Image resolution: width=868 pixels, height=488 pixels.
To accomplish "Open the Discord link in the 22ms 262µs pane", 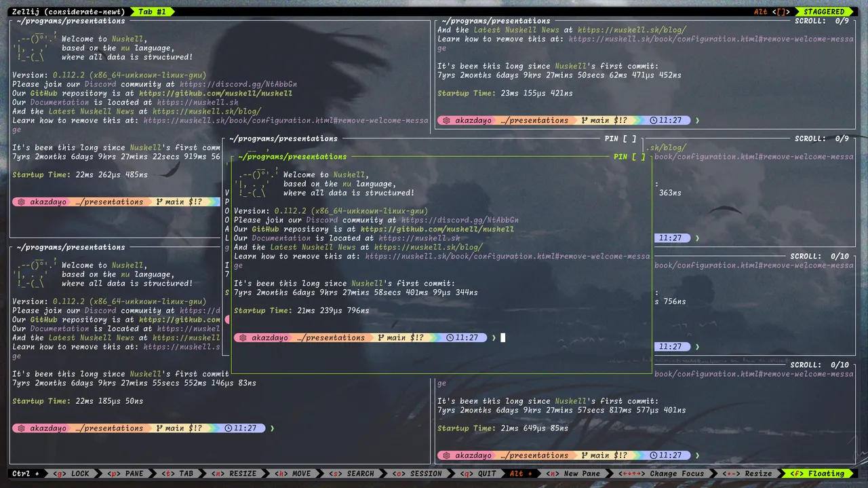I will [x=238, y=84].
